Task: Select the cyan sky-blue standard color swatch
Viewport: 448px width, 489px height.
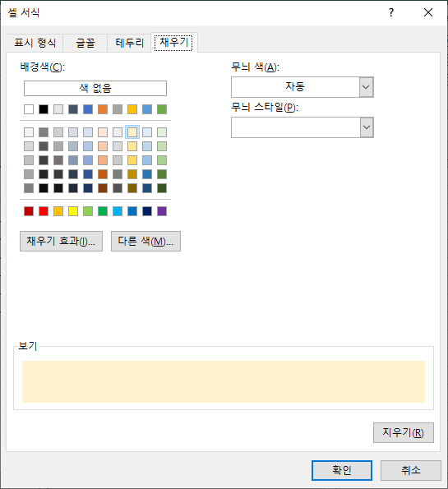Action: 118,211
